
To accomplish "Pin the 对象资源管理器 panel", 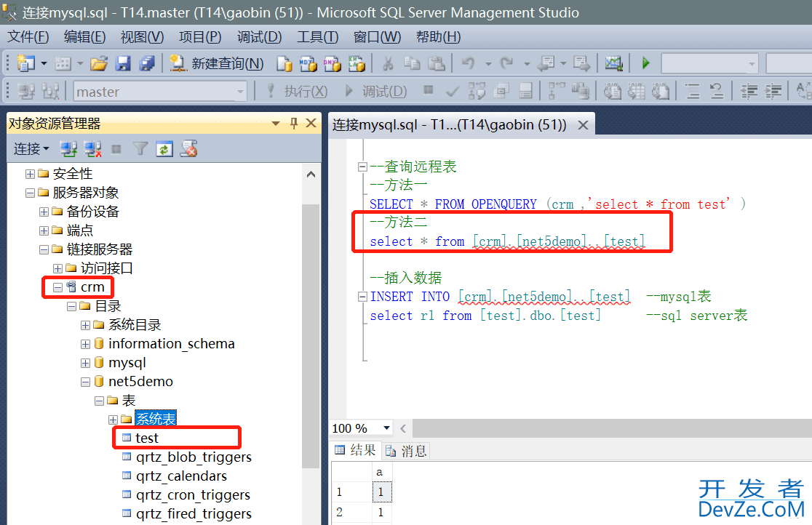I will (x=294, y=123).
